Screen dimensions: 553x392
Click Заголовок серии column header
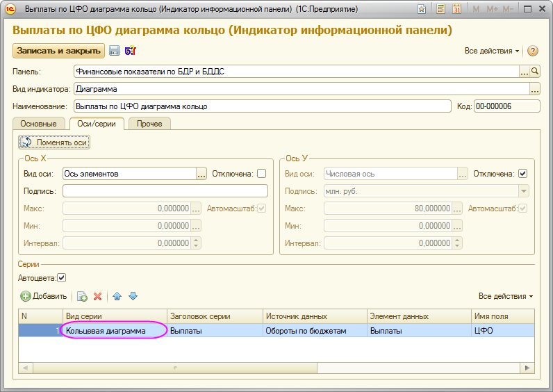click(215, 316)
